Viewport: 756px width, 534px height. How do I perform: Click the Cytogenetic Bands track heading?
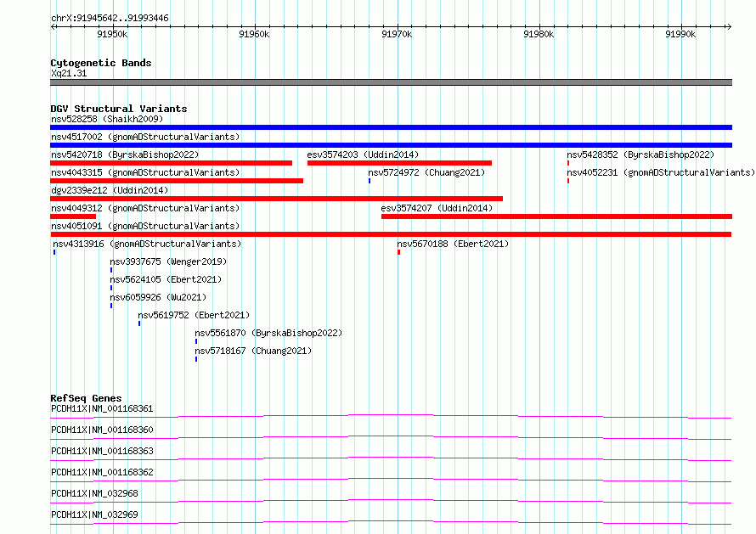coord(101,63)
